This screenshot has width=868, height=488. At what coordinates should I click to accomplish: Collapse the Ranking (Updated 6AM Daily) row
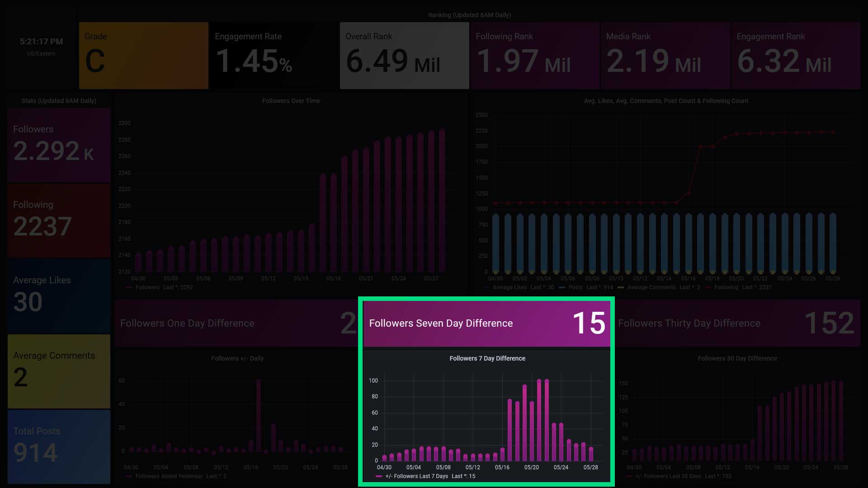pos(469,15)
